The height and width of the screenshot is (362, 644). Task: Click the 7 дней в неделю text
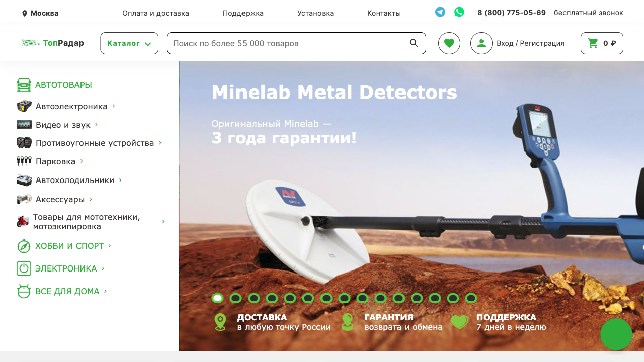pos(511,327)
